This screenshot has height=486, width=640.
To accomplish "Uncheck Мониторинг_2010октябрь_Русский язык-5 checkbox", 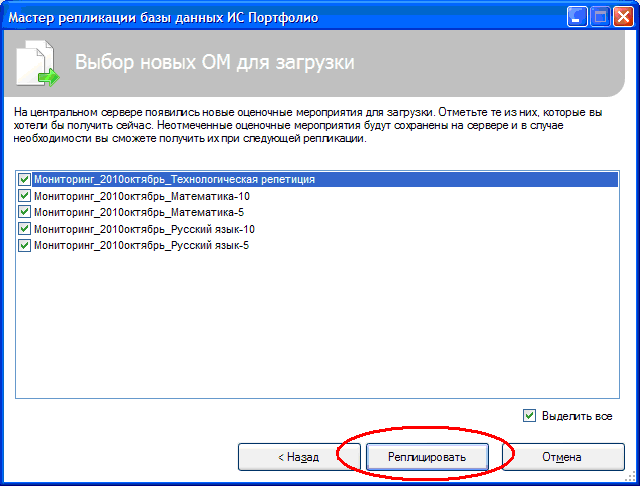I will click(24, 245).
